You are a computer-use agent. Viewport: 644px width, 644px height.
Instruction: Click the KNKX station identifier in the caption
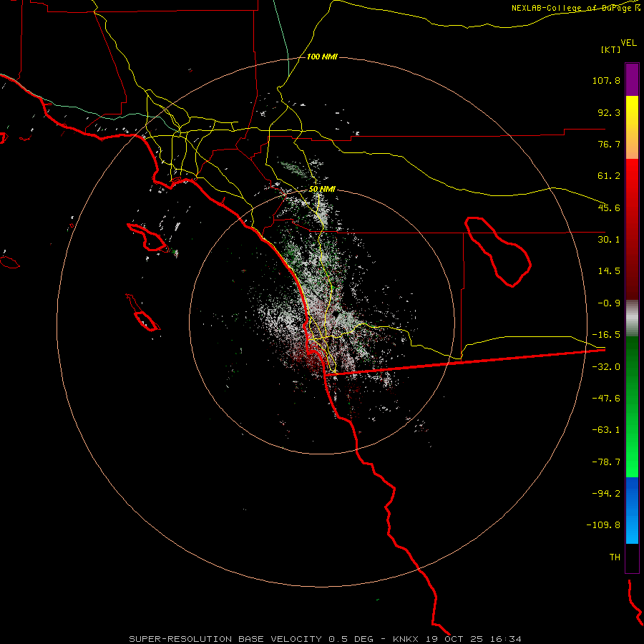coord(406,639)
